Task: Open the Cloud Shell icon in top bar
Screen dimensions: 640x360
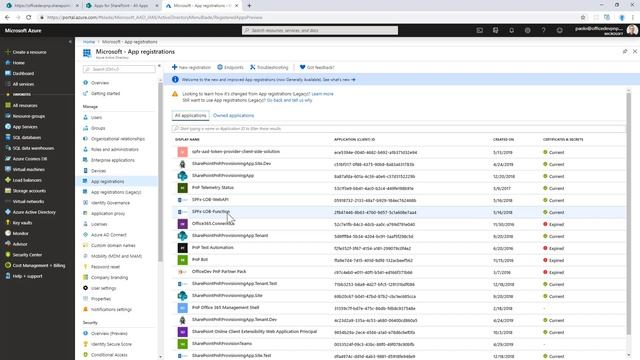Action: click(480, 31)
